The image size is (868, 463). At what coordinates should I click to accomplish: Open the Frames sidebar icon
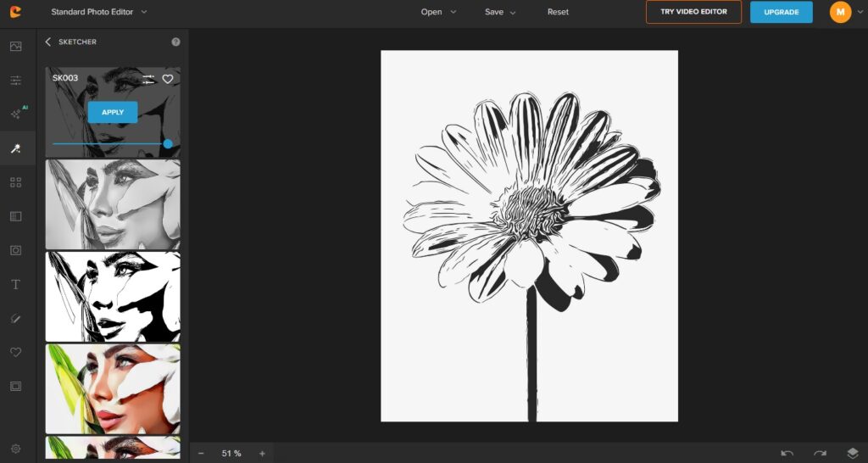click(15, 386)
